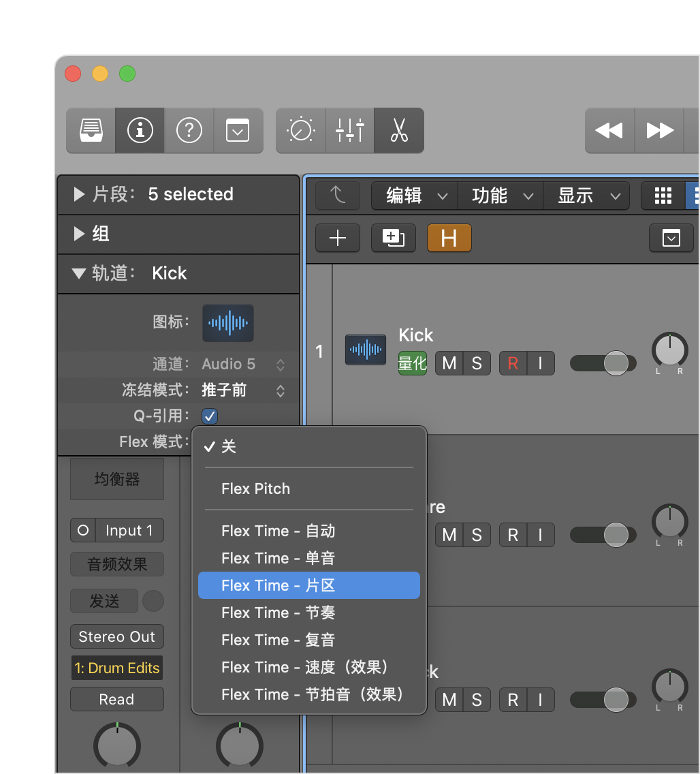
Task: Open Quick Help question mark icon
Action: coord(189,130)
